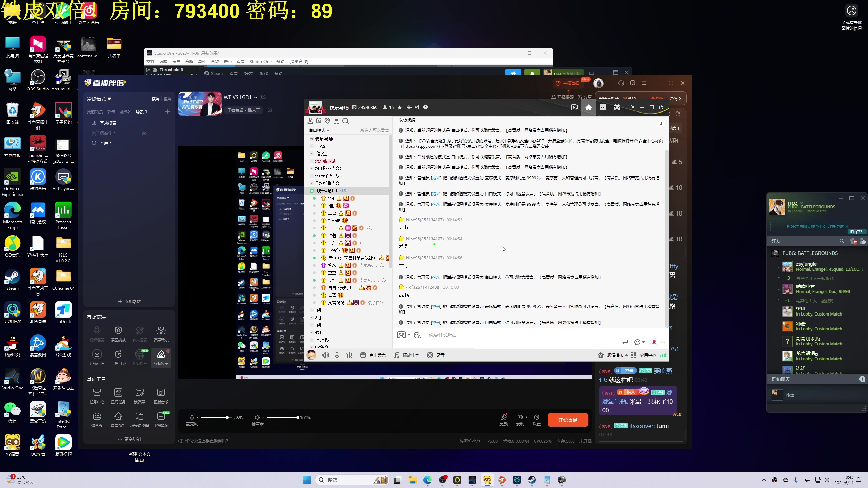
Task: Expand the 治疗室 channel
Action: pos(321,154)
